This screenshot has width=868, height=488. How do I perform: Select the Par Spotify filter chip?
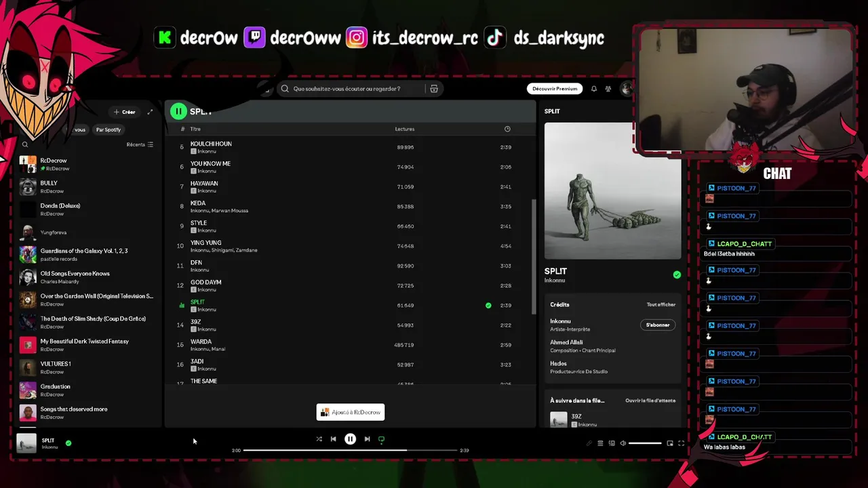pos(108,129)
